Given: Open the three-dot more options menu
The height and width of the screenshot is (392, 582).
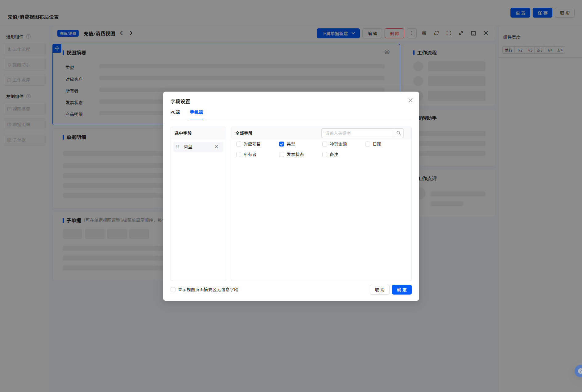Looking at the screenshot, I should click(411, 33).
